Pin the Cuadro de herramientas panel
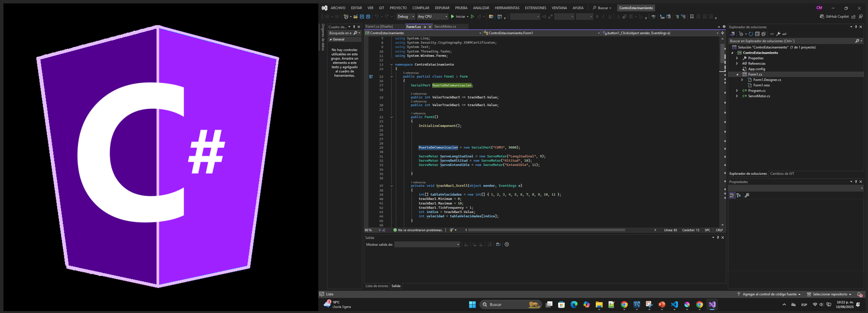Image resolution: width=868 pixels, height=313 pixels. click(354, 27)
